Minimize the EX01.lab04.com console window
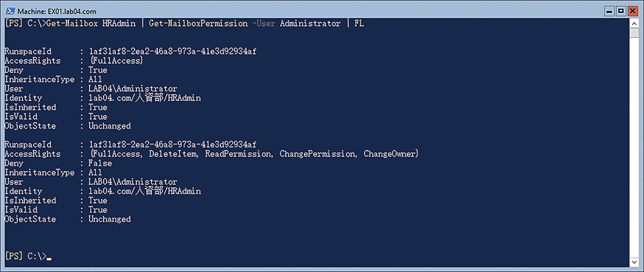The height and width of the screenshot is (272, 644). 610,11
